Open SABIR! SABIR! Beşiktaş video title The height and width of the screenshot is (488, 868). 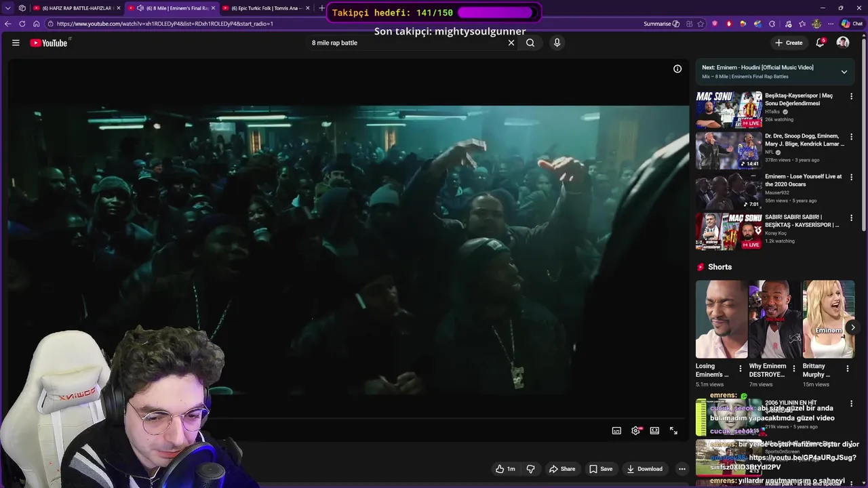tap(802, 221)
